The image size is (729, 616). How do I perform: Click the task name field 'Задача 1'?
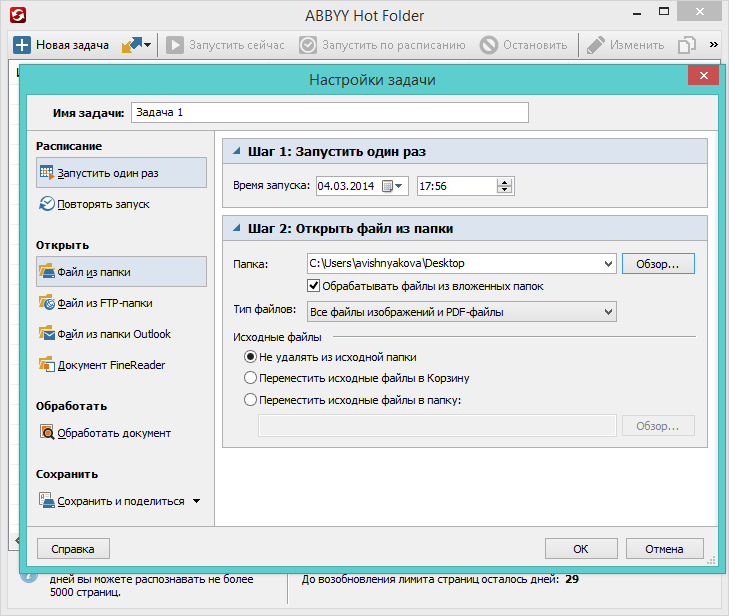pyautogui.click(x=330, y=113)
